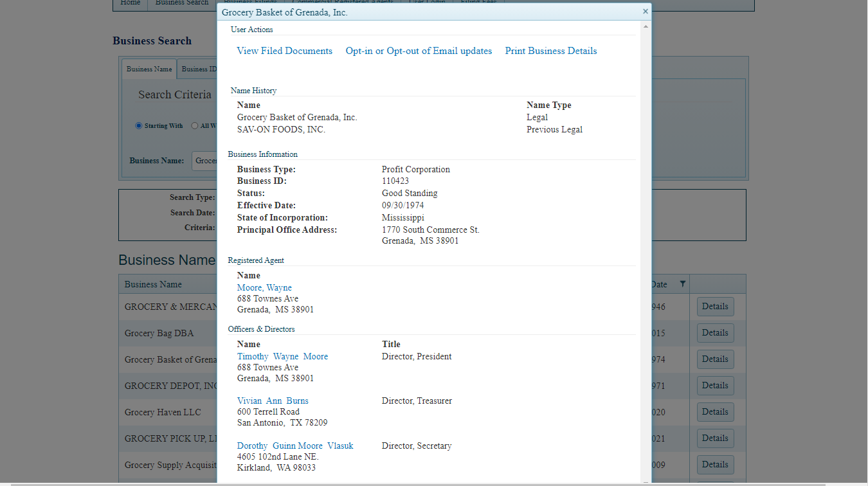Click the Business Name column header
The width and height of the screenshot is (868, 486).
pos(153,284)
